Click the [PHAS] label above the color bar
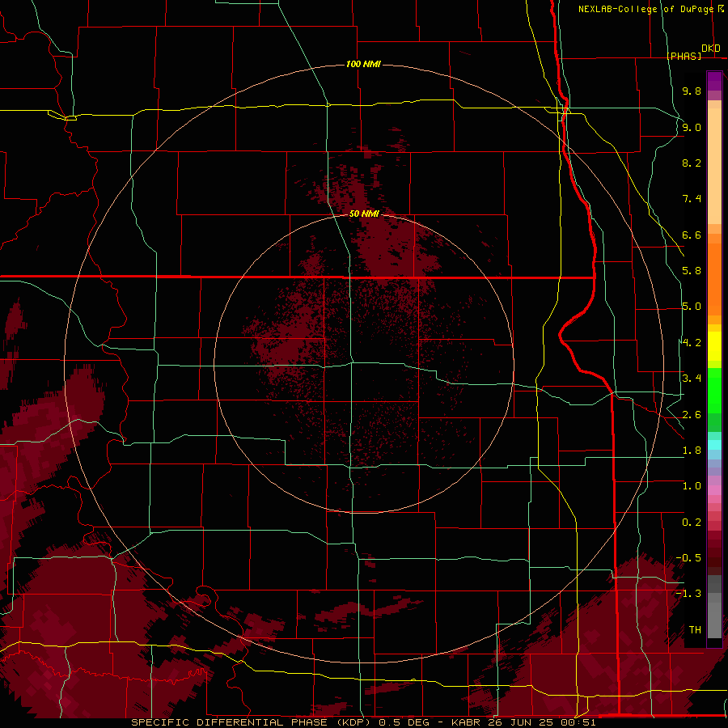728x728 pixels. (x=684, y=56)
